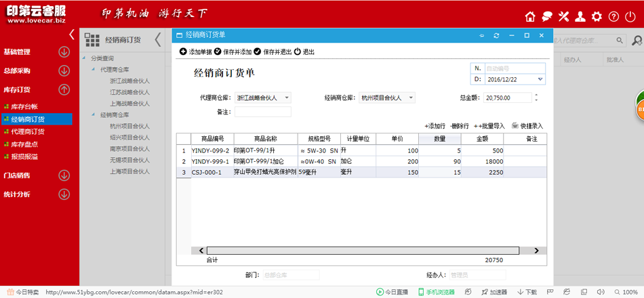Open 库存台帐 in the sidebar
This screenshot has width=644, height=298.
click(24, 107)
